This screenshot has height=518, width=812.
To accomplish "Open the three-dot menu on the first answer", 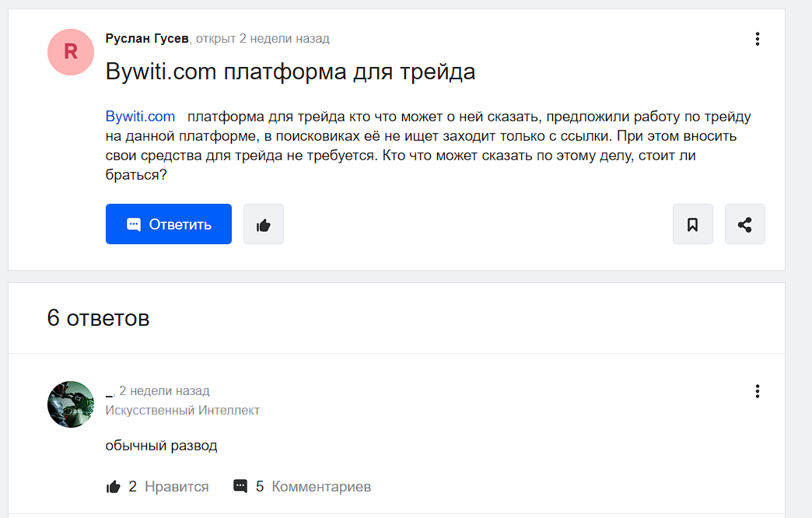I will (x=757, y=391).
